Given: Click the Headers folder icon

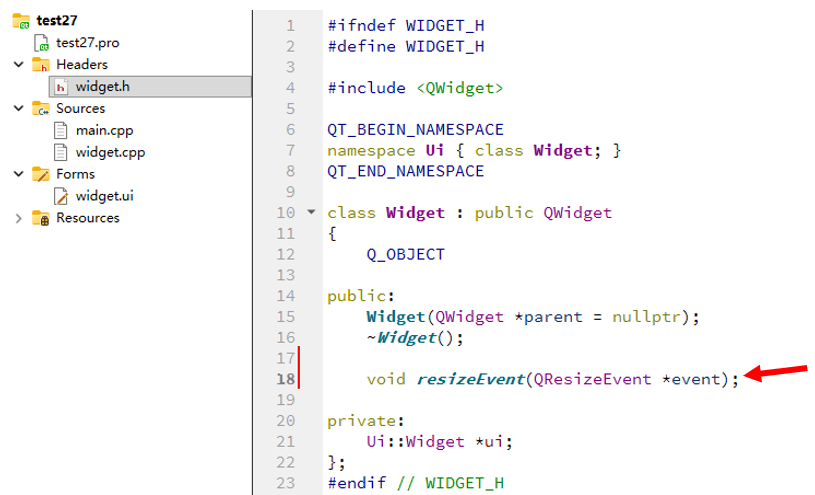Looking at the screenshot, I should (x=41, y=64).
